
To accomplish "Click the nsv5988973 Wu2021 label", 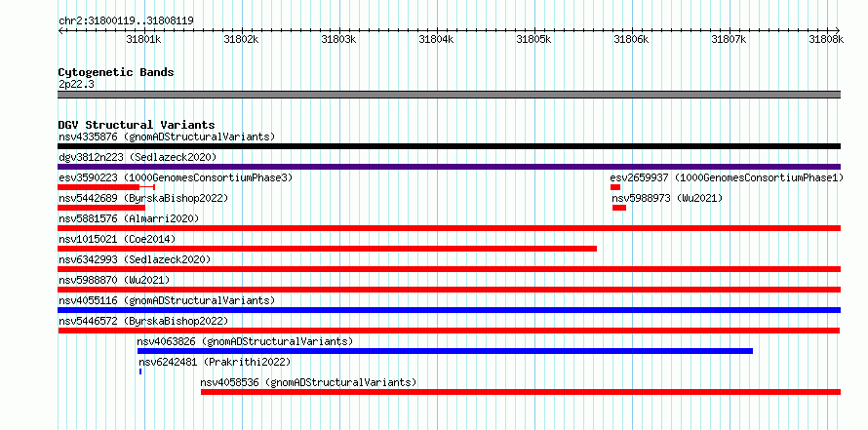I will pos(667,198).
